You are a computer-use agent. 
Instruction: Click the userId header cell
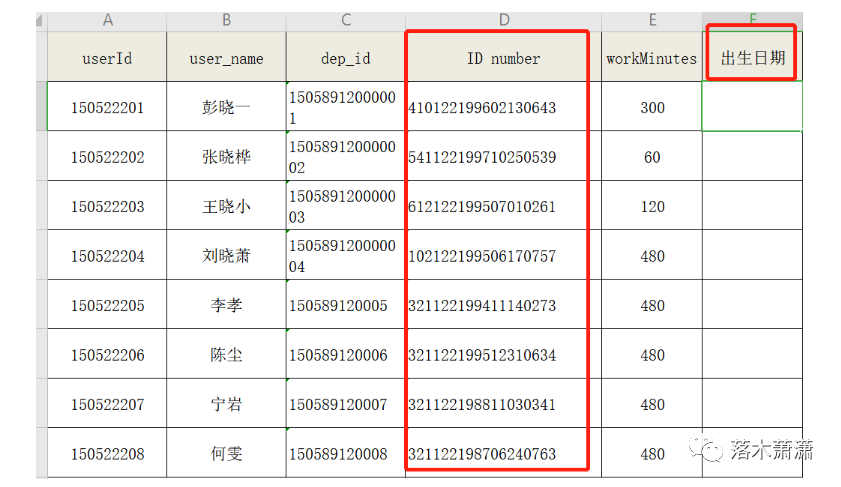pos(107,57)
